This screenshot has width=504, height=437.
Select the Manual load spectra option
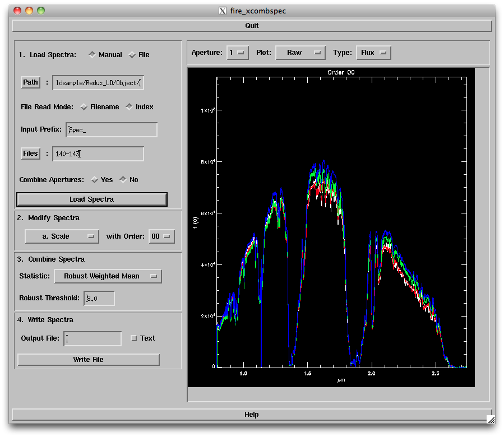coord(105,55)
